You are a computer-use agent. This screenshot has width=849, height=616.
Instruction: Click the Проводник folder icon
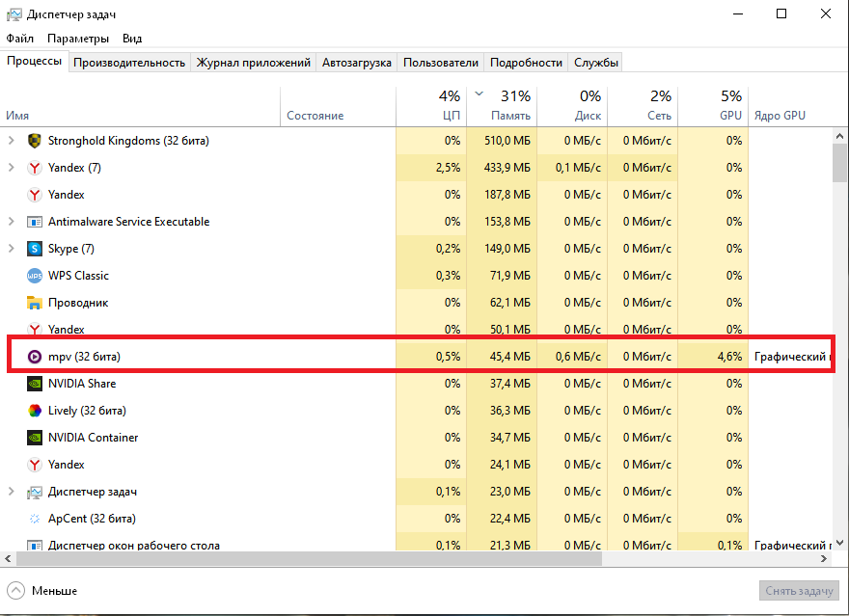(x=35, y=303)
